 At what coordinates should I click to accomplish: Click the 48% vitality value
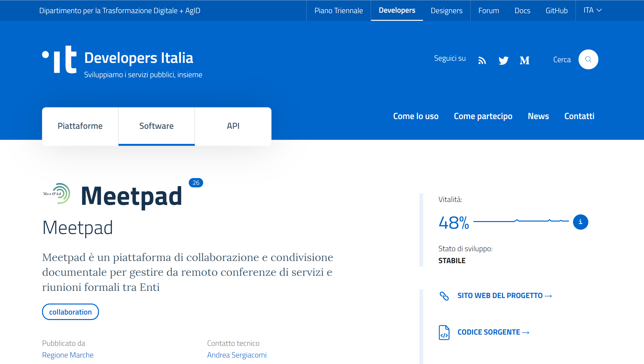(x=454, y=223)
